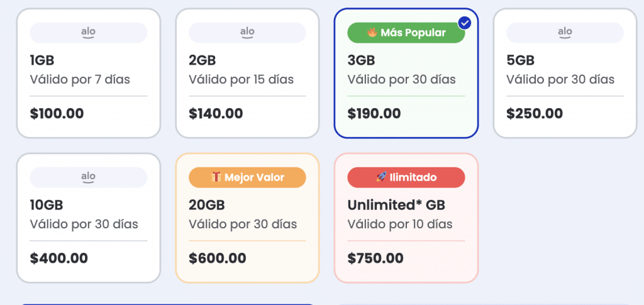Image resolution: width=644 pixels, height=305 pixels.
Task: Click the $750.00 price on unlimited plan
Action: (x=375, y=258)
